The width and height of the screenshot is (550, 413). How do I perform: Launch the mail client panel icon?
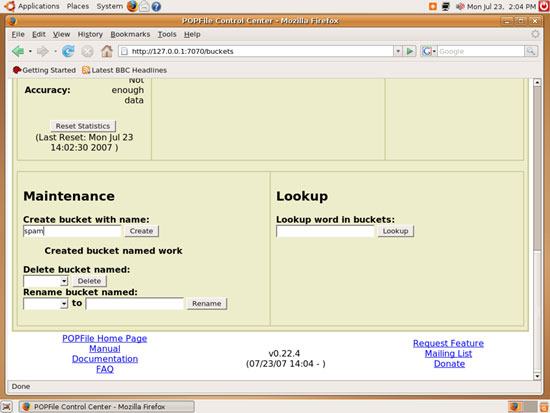click(x=144, y=6)
